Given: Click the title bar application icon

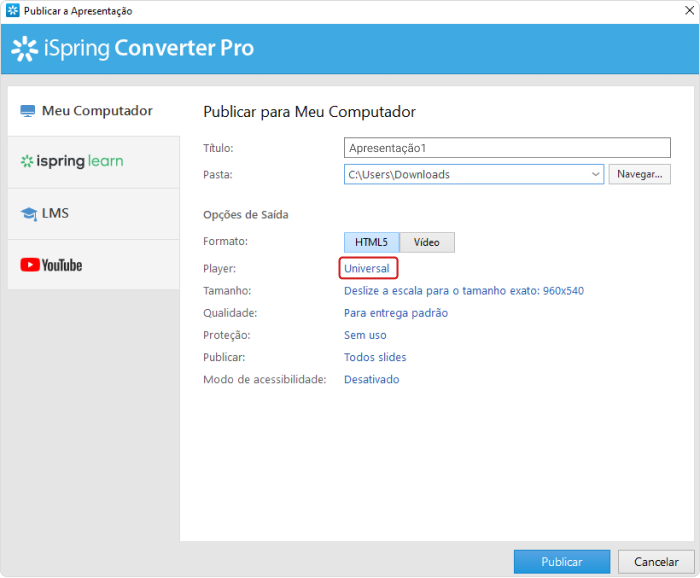Looking at the screenshot, I should (x=12, y=10).
